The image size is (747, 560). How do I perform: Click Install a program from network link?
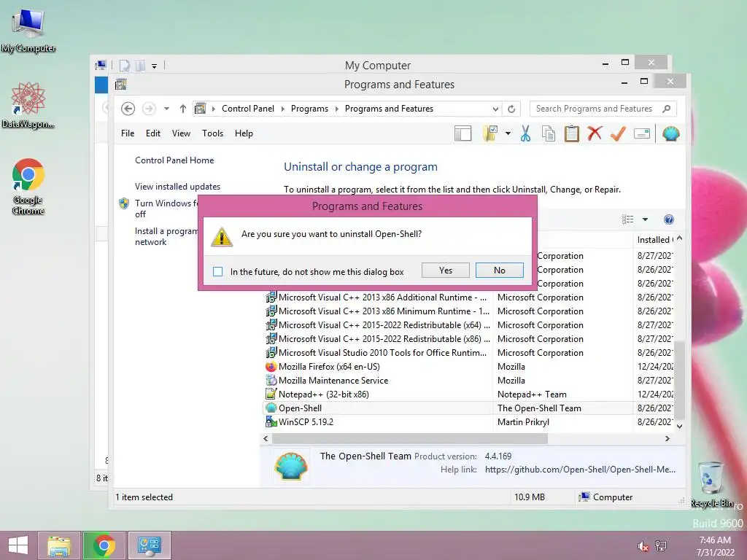point(166,236)
